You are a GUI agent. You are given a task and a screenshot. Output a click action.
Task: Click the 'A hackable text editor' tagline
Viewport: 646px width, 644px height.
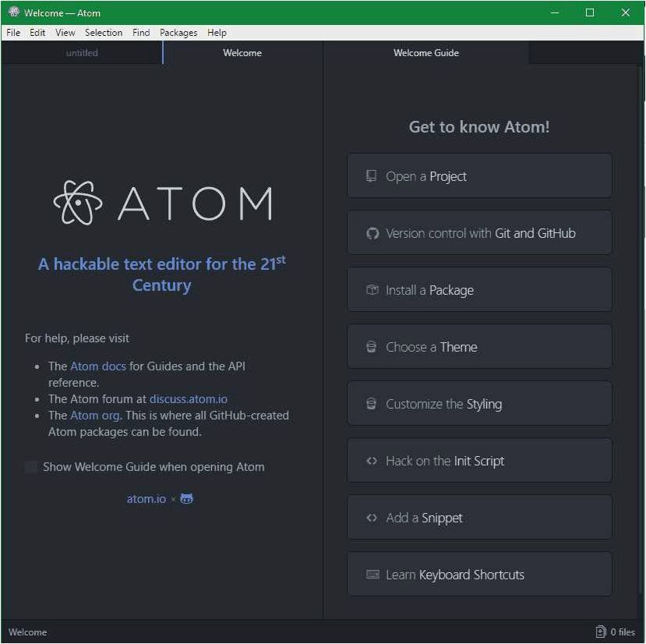[162, 274]
